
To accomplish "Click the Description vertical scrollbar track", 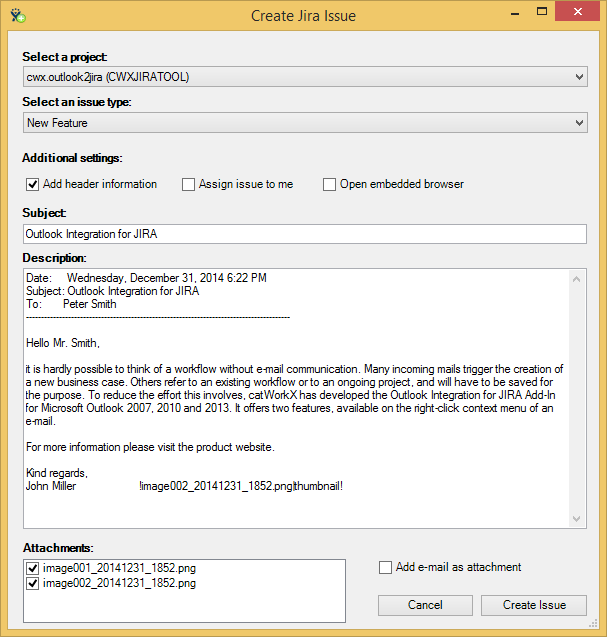I will coord(578,400).
